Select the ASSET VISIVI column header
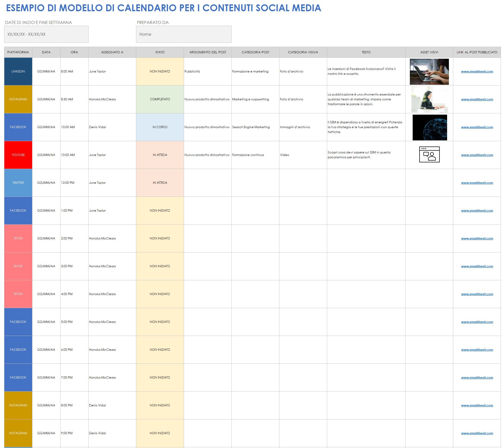 pyautogui.click(x=429, y=52)
